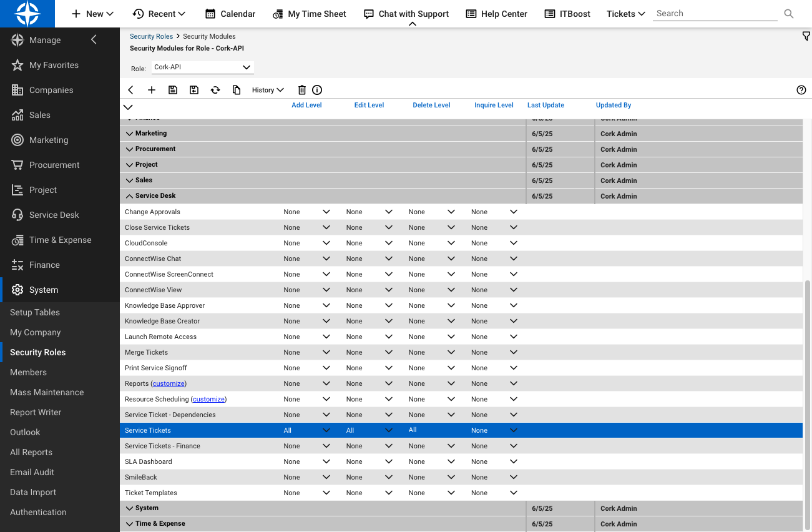Open the Recent menu
Viewport: 812px width, 532px height.
coord(159,14)
